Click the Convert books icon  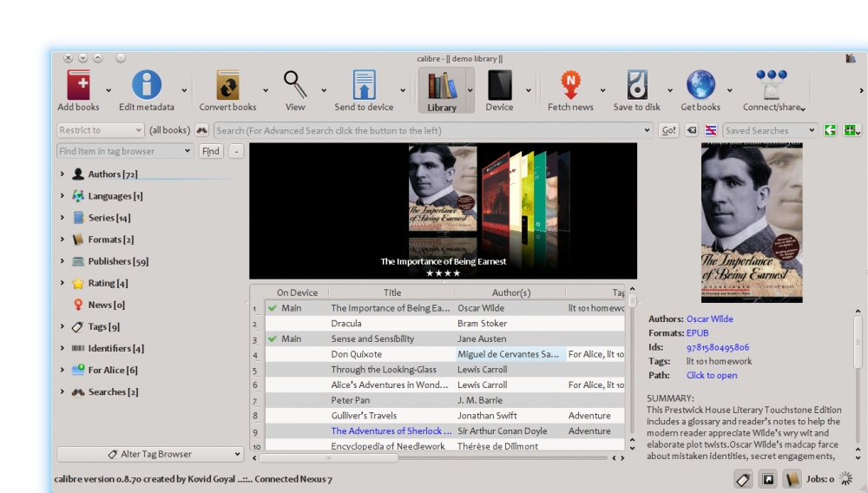pos(227,85)
